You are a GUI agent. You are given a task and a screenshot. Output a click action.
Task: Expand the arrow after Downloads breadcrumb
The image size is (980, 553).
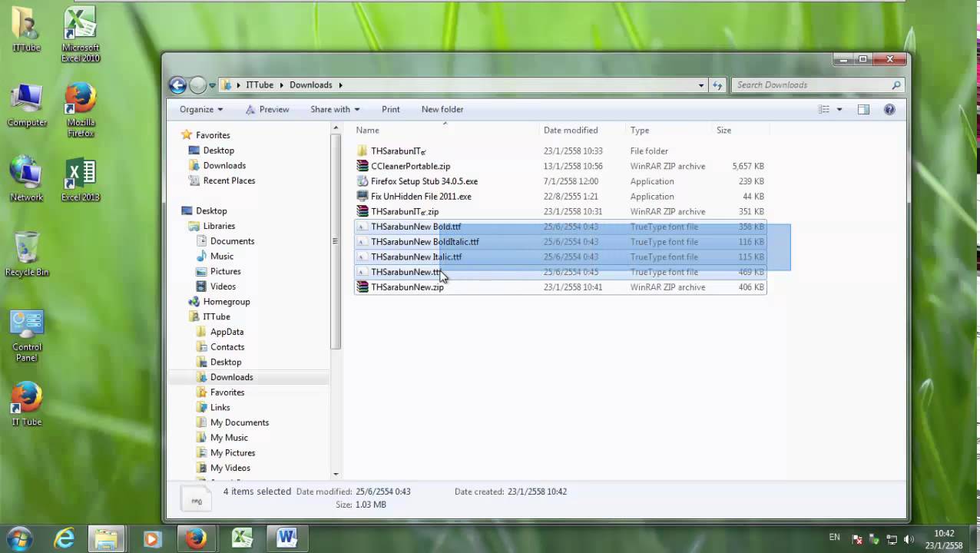pos(340,85)
